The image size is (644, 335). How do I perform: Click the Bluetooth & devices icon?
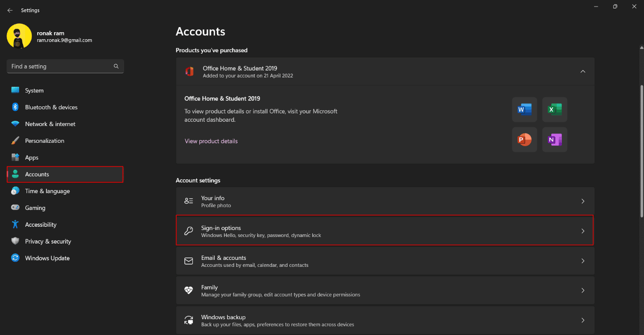coord(15,107)
